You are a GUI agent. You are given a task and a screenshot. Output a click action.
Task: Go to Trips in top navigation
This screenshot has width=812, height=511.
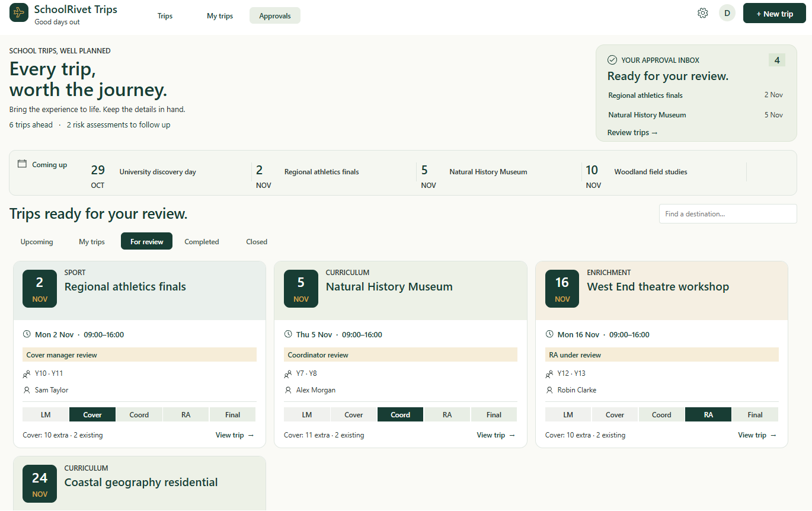pos(165,15)
